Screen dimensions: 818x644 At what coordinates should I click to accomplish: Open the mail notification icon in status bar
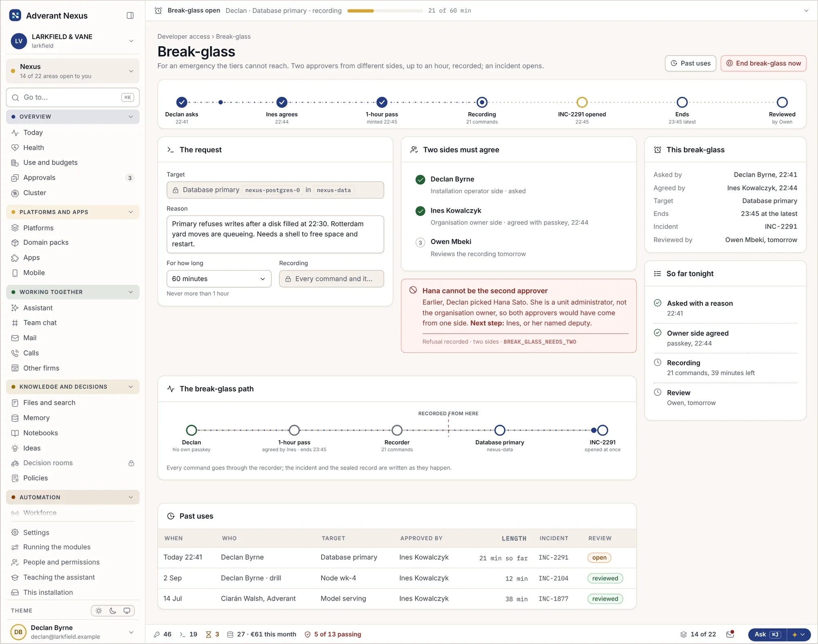730,634
